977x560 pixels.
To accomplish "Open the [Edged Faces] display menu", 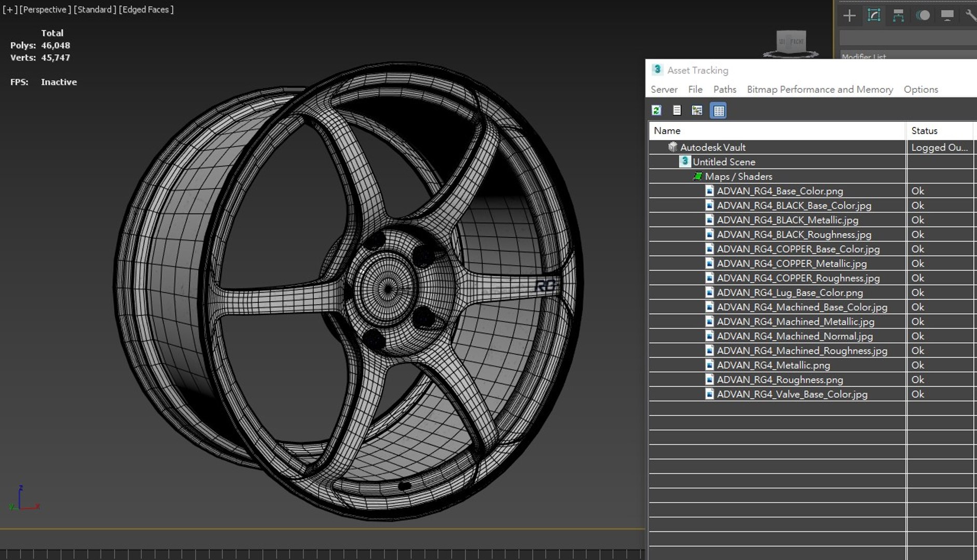I will (146, 9).
